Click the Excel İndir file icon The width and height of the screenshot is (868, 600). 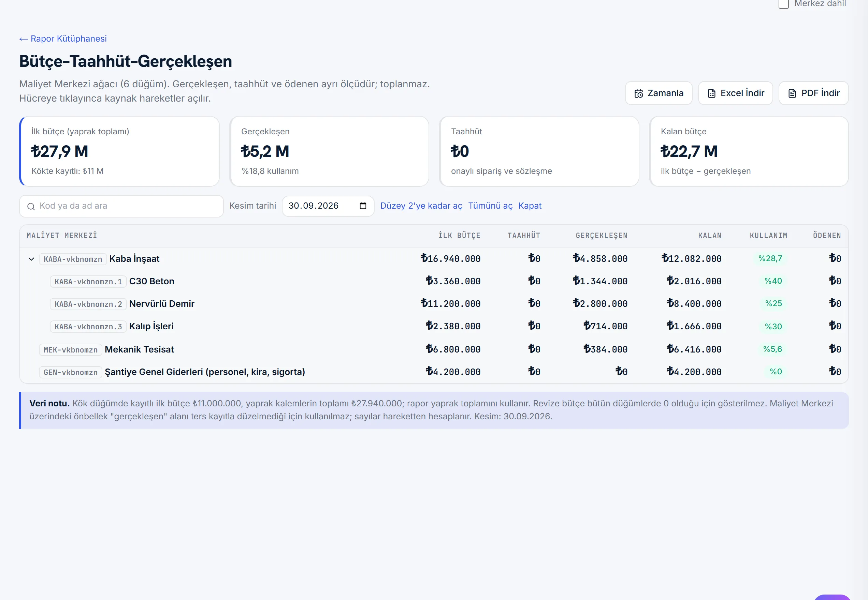(711, 93)
